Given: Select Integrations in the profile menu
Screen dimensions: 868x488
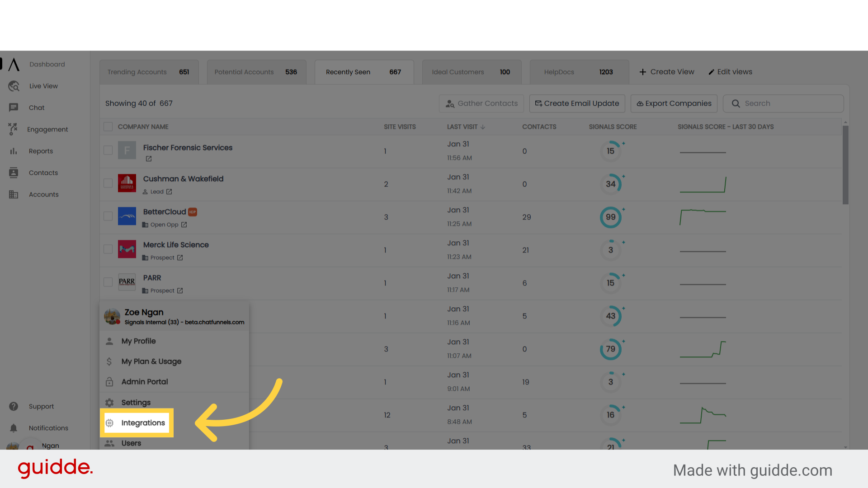Looking at the screenshot, I should [137, 423].
